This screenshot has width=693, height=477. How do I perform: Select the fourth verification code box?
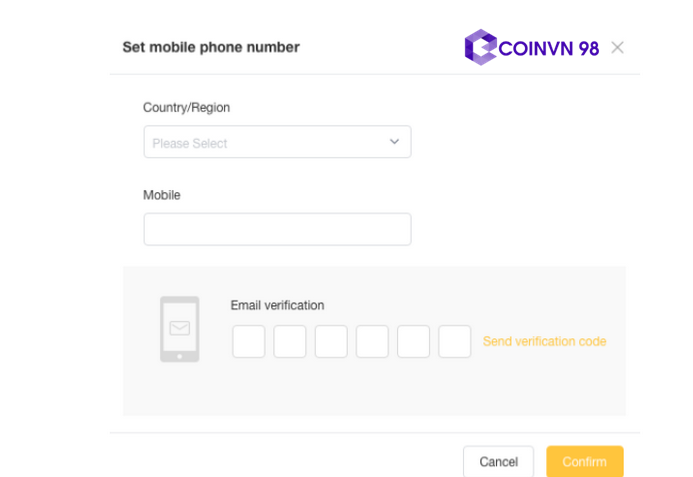click(372, 341)
